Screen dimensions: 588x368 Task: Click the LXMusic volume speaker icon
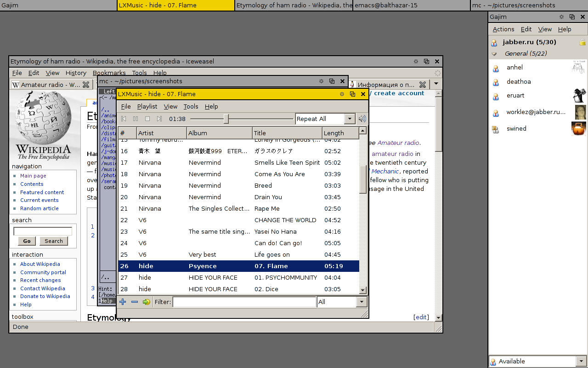[x=362, y=119]
